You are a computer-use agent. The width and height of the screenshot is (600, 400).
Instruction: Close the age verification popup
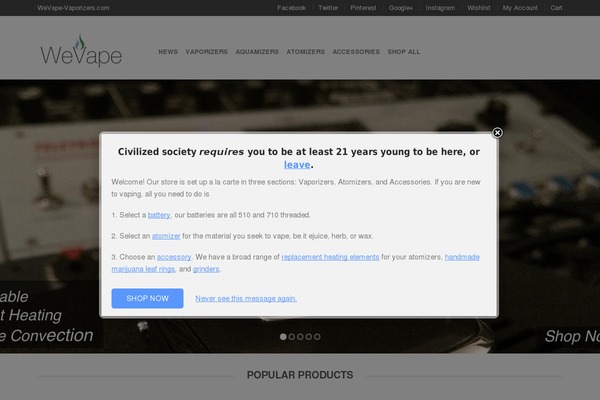(x=497, y=133)
